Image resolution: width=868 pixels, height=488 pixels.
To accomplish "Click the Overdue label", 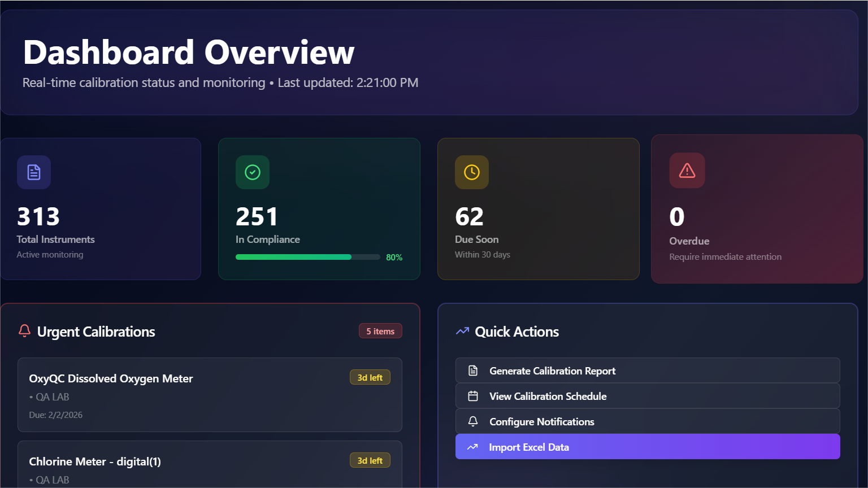I will [689, 241].
